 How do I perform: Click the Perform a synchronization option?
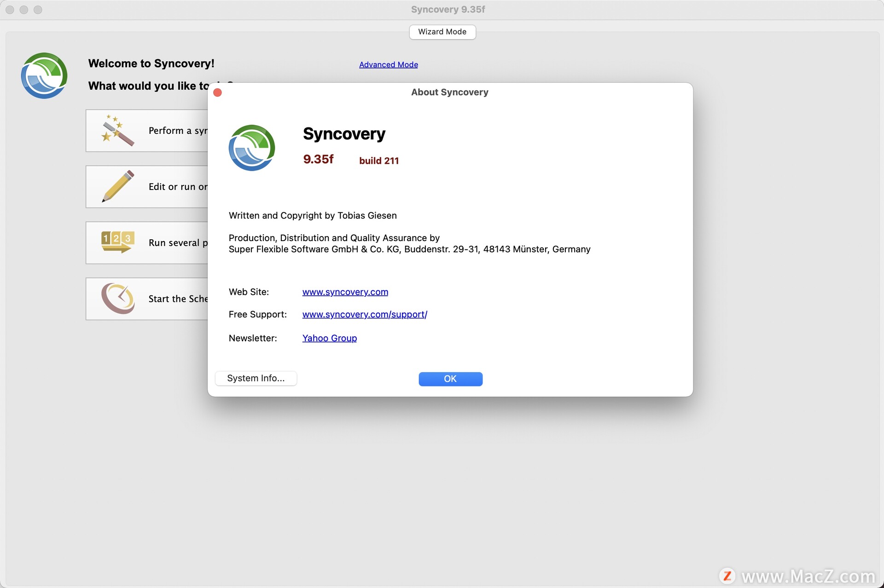[147, 131]
